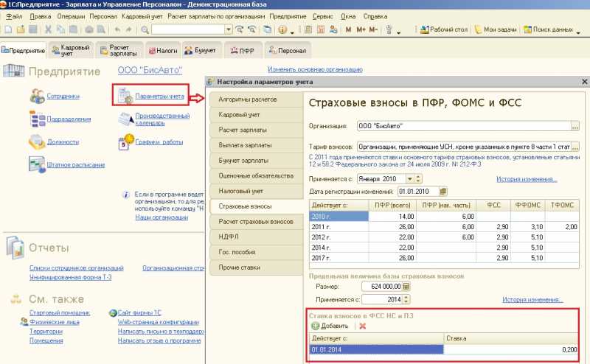Select the 2017 г. table row
The height and width of the screenshot is (364, 590).
(444, 259)
